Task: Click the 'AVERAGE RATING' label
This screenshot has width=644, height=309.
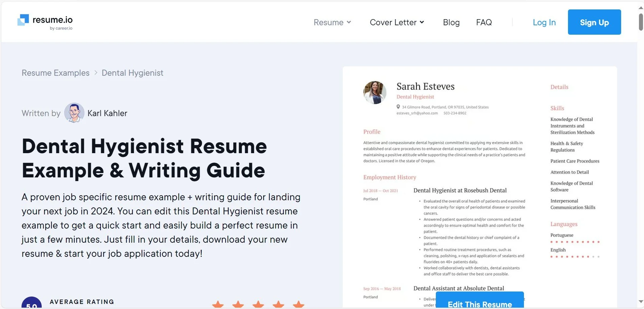Action: (x=82, y=302)
